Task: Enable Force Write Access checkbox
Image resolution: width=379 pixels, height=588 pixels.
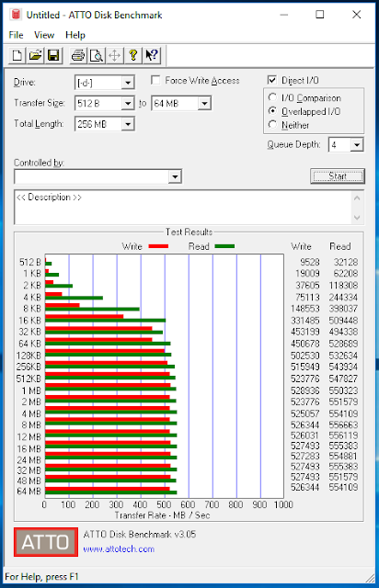Action: pyautogui.click(x=155, y=80)
